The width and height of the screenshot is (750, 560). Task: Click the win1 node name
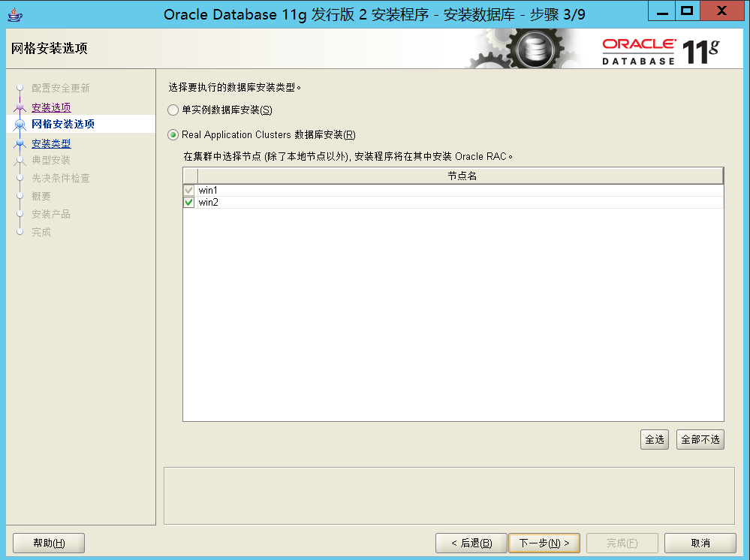pyautogui.click(x=208, y=191)
